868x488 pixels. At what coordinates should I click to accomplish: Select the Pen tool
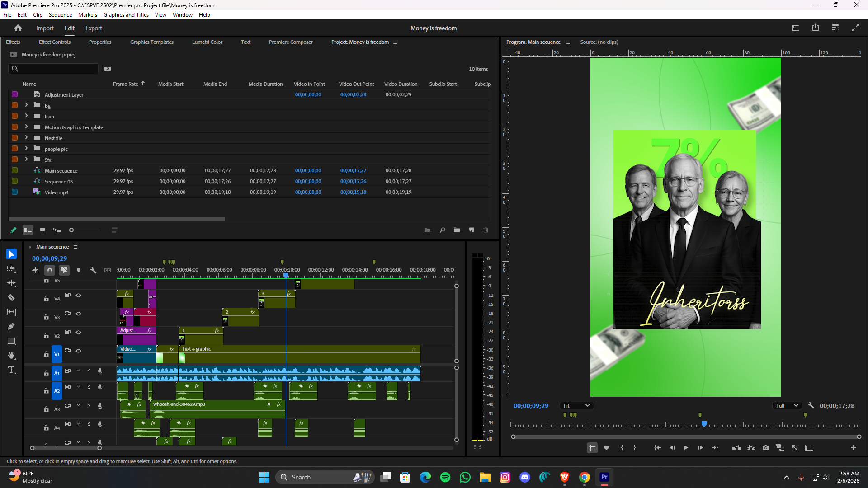11,327
